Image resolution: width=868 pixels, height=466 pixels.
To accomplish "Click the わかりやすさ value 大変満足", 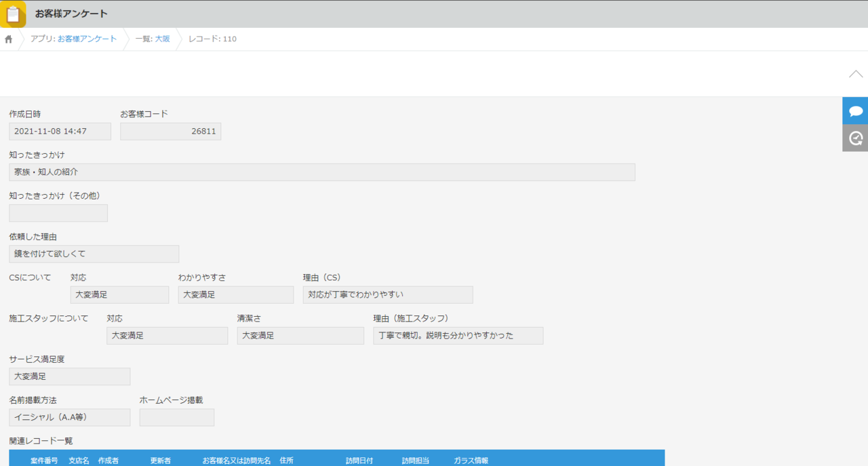I will coord(236,294).
